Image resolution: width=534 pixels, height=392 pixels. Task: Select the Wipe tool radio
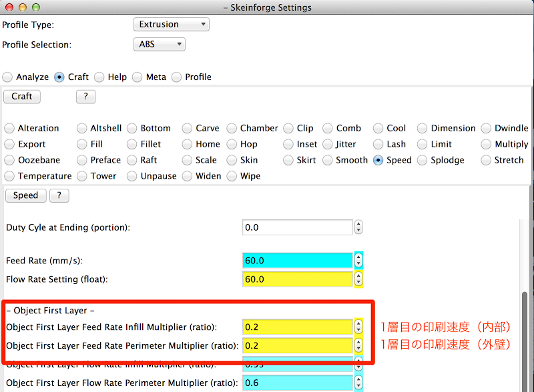[232, 176]
